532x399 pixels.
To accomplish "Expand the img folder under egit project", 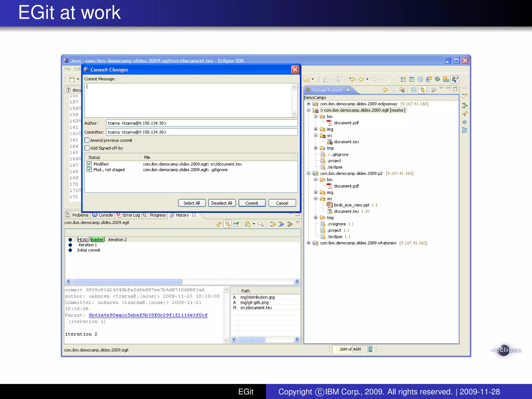I will click(x=315, y=129).
